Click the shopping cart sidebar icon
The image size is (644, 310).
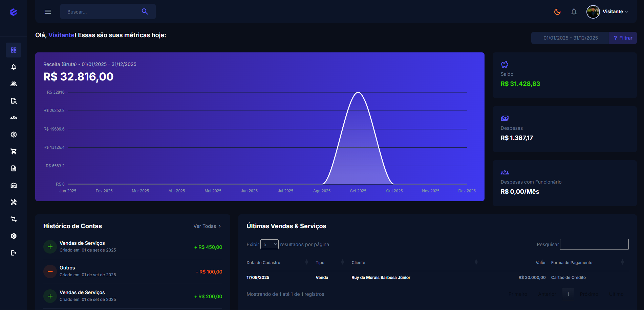[x=14, y=151]
